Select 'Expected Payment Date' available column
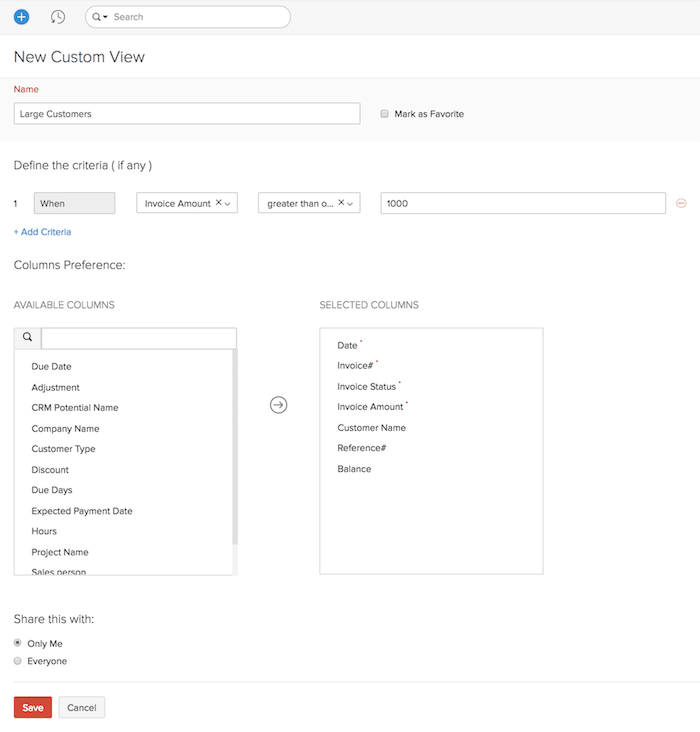Viewport: 700px width, 732px height. coord(82,511)
